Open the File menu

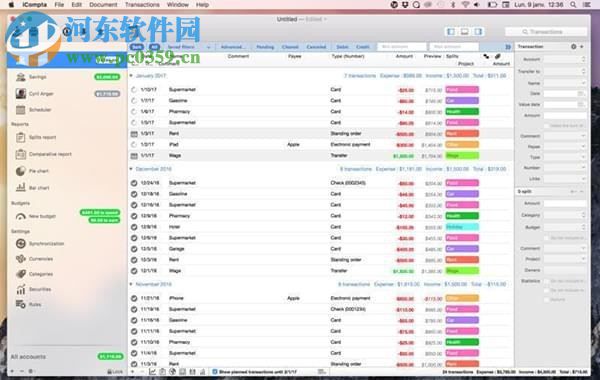click(x=59, y=5)
